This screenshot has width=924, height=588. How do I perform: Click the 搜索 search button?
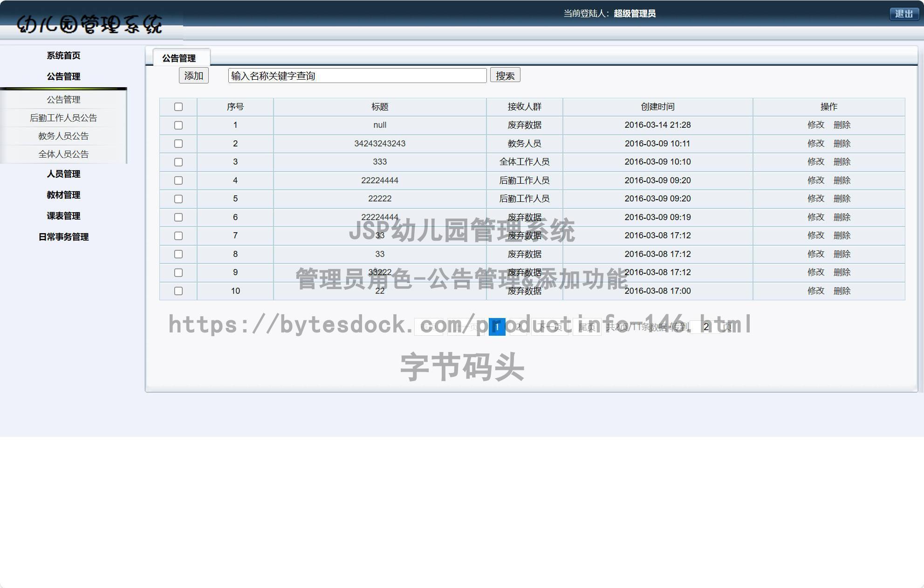click(505, 76)
